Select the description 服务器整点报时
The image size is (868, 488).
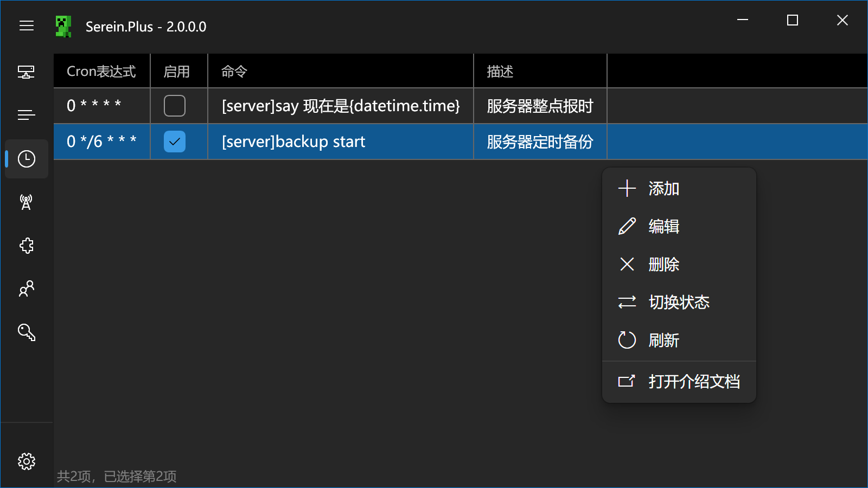(x=540, y=106)
